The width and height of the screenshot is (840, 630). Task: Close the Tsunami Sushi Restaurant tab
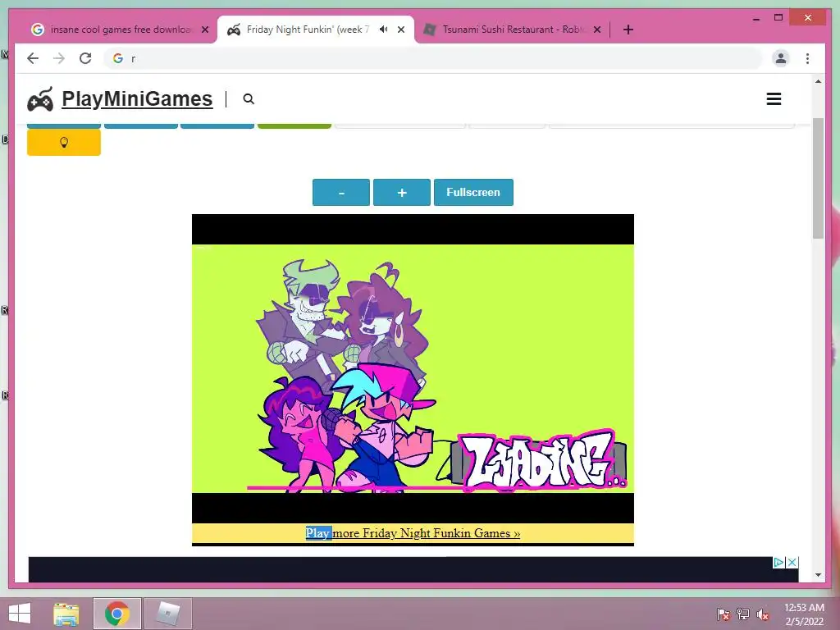[597, 30]
